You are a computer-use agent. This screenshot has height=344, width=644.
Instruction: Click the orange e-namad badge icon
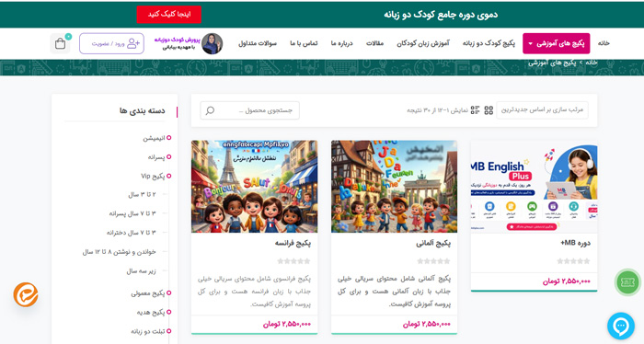click(x=26, y=294)
